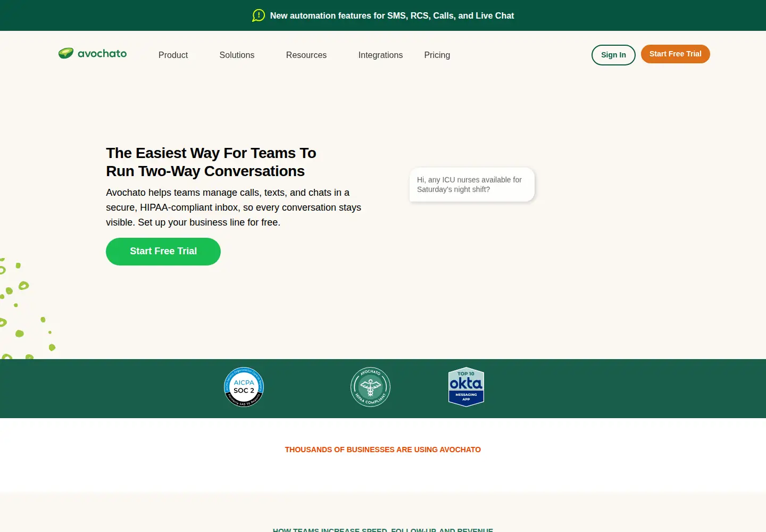Screen dimensions: 766x532
Task: Click the Sign In button
Action: 613,55
